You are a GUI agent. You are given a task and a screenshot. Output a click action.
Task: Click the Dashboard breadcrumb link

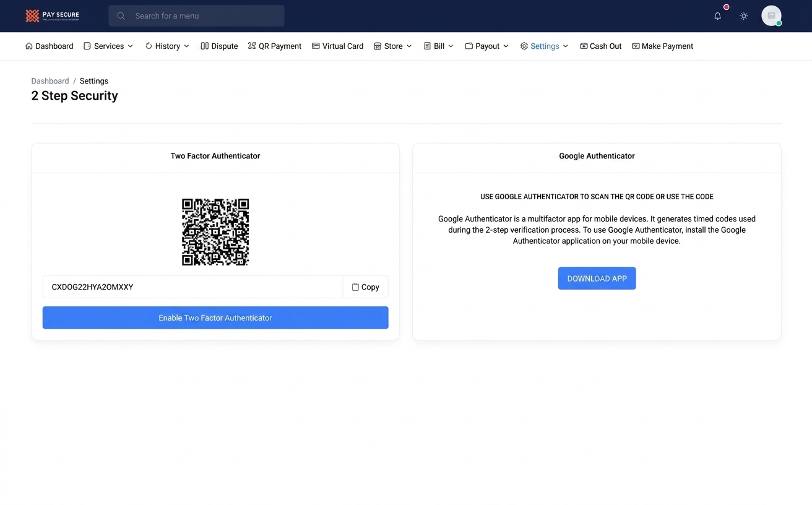pyautogui.click(x=50, y=81)
